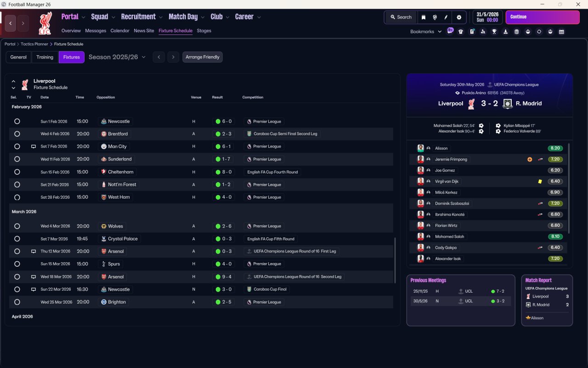Click the fixture list vertical scrollbar

(x=395, y=260)
